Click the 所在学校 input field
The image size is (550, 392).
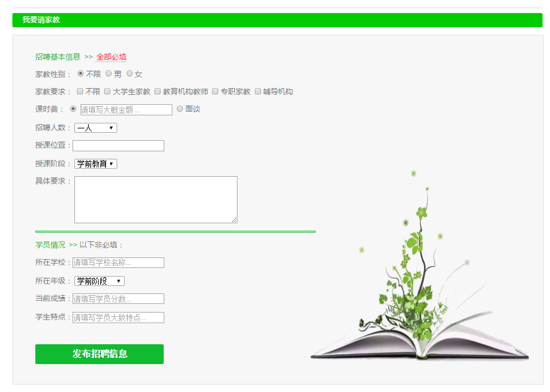[x=118, y=262]
